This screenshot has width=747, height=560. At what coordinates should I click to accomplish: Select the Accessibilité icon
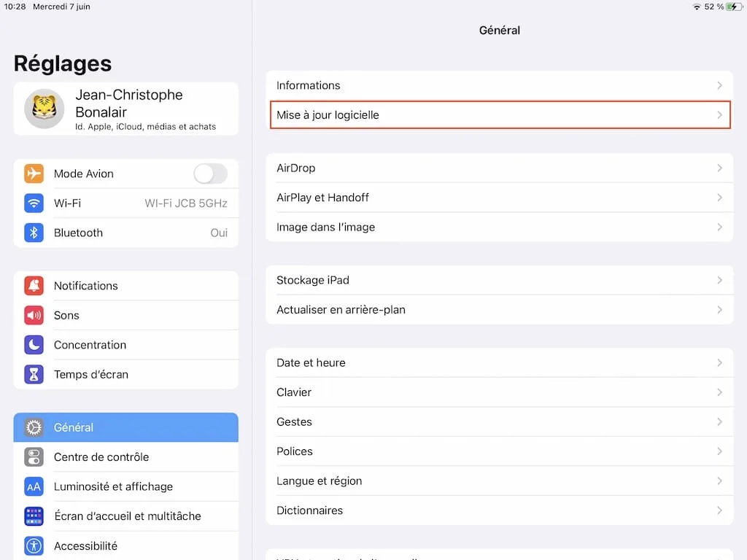(x=34, y=545)
